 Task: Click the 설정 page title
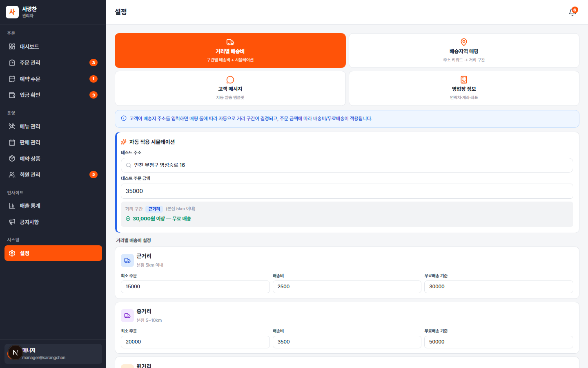(121, 12)
